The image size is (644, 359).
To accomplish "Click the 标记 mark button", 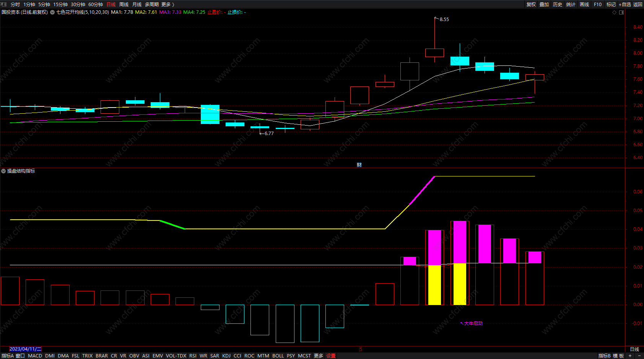I will click(x=611, y=5).
